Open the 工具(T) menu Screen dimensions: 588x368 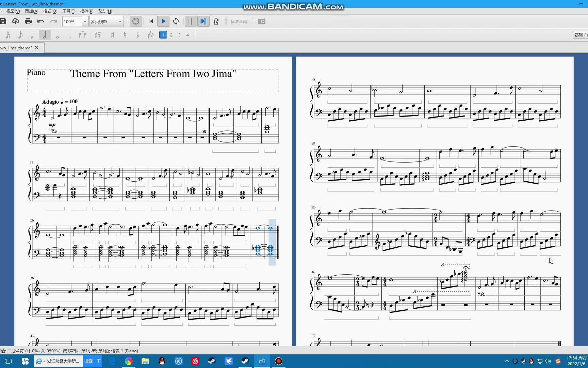tap(69, 11)
